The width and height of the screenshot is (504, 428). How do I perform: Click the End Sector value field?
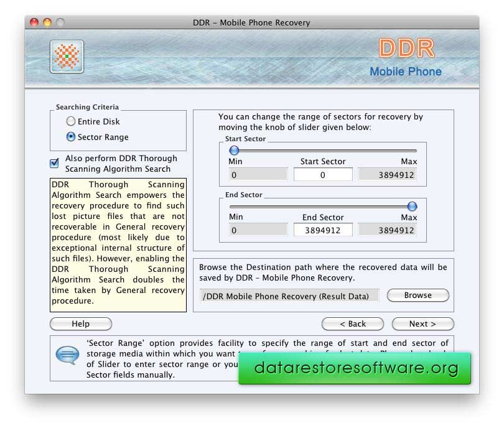323,230
